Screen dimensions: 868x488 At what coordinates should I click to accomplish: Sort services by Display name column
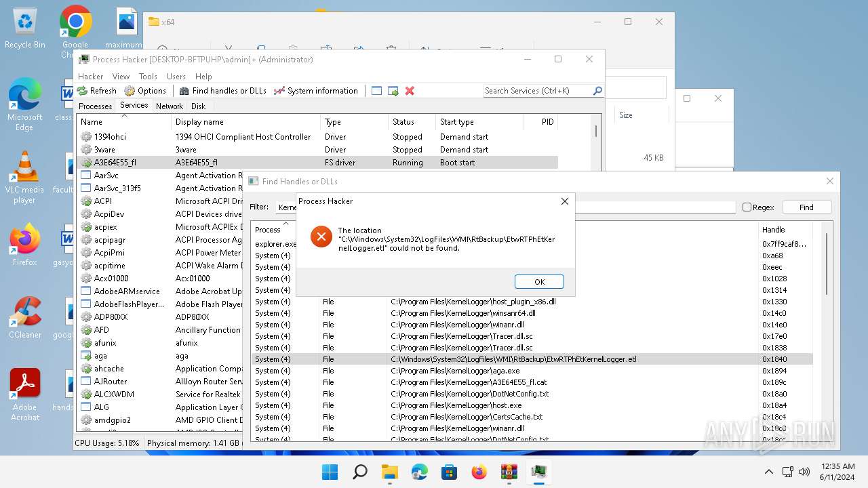(x=245, y=122)
